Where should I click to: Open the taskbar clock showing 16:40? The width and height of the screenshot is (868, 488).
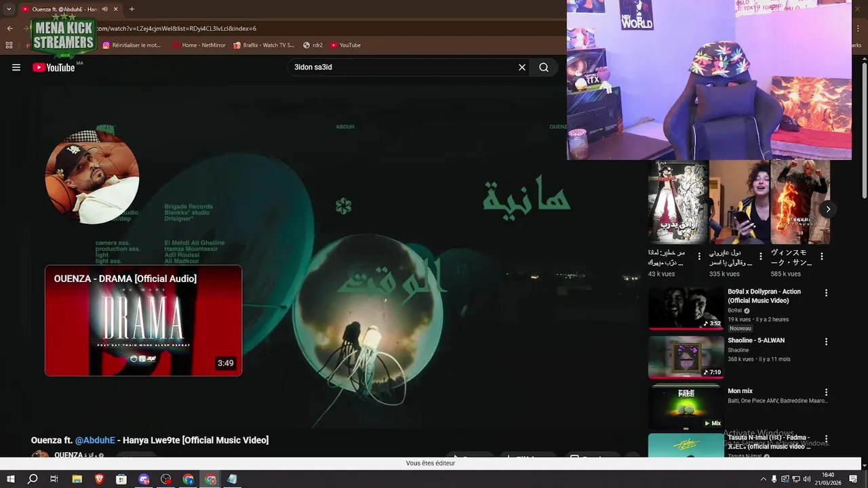point(828,479)
